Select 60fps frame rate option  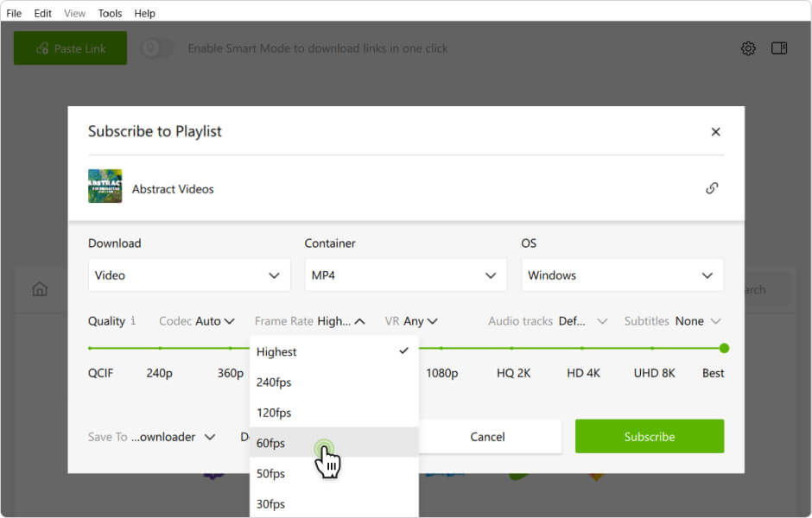coord(271,443)
